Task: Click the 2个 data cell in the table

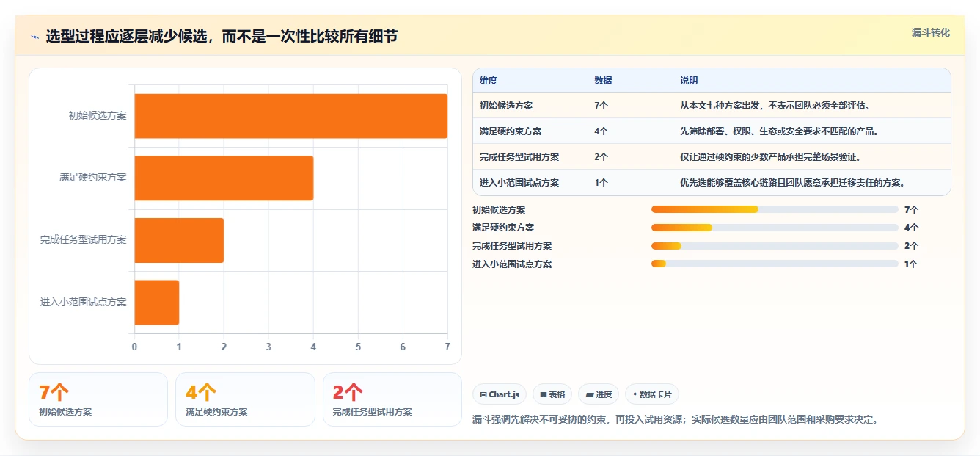Action: (601, 157)
